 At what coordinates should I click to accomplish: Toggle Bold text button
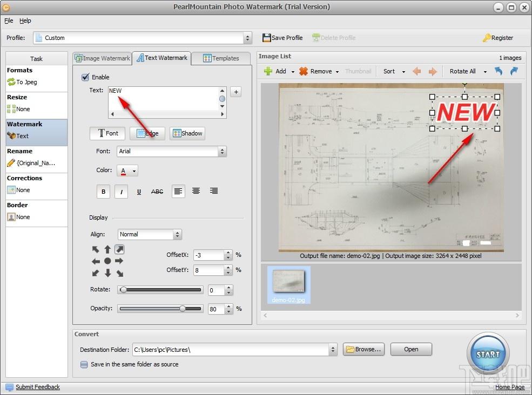click(x=104, y=192)
